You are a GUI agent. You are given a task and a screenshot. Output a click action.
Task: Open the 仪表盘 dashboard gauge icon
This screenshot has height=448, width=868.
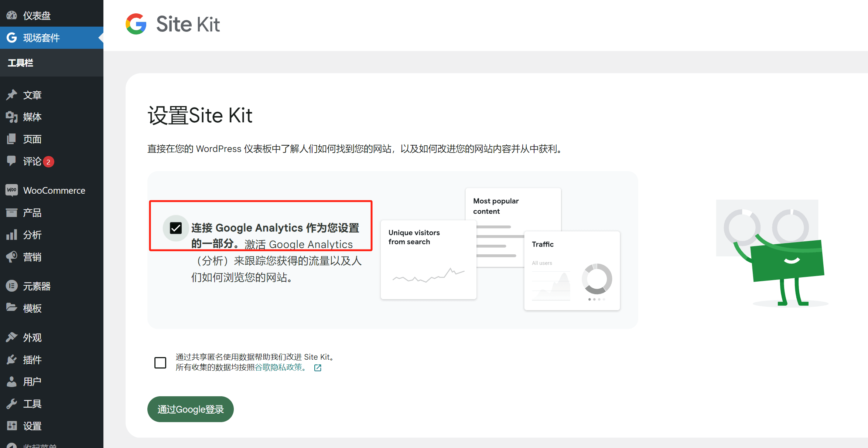click(12, 15)
